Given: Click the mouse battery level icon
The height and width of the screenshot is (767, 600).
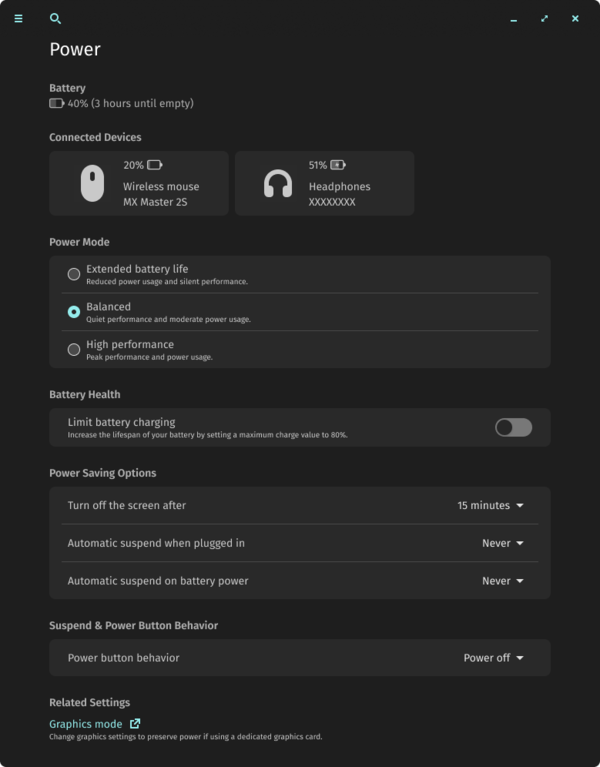Looking at the screenshot, I should 155,165.
